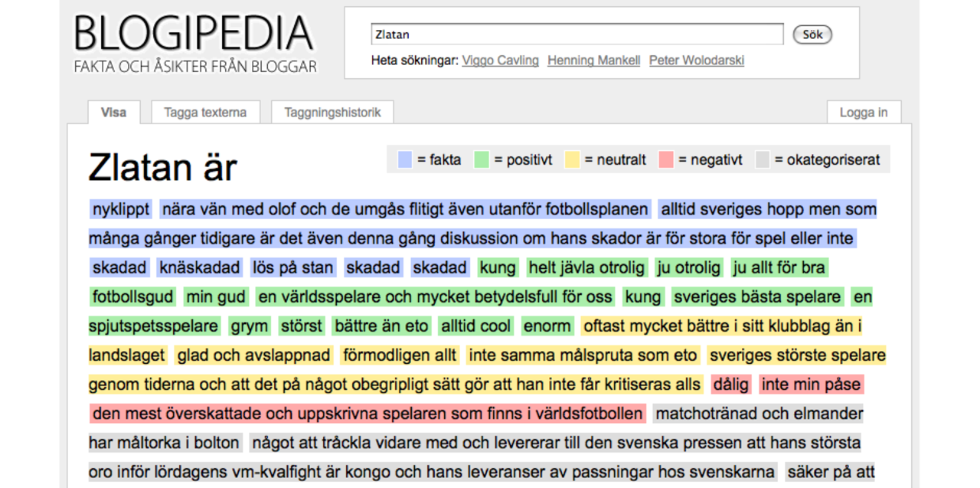
Task: Open the Taggningshistorik tab
Action: [332, 112]
